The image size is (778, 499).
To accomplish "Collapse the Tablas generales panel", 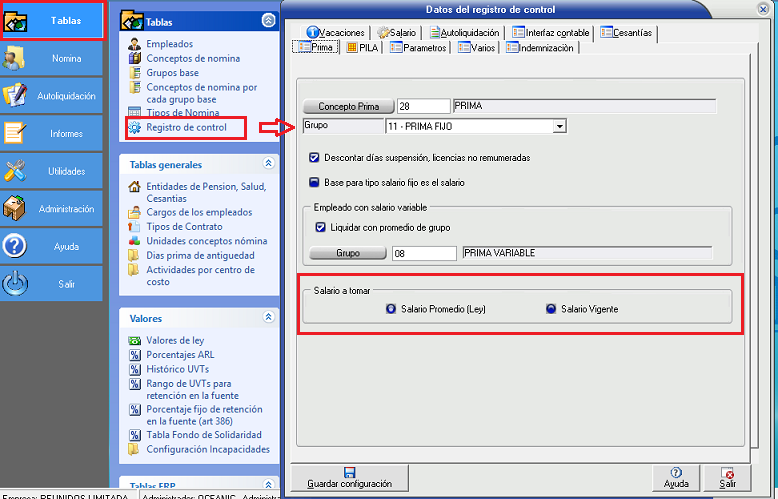I will [268, 164].
